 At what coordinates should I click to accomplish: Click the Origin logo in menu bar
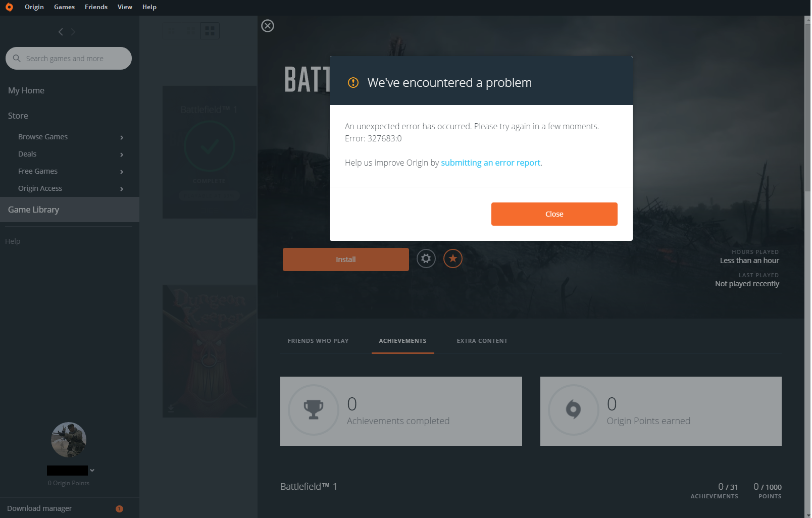9,7
